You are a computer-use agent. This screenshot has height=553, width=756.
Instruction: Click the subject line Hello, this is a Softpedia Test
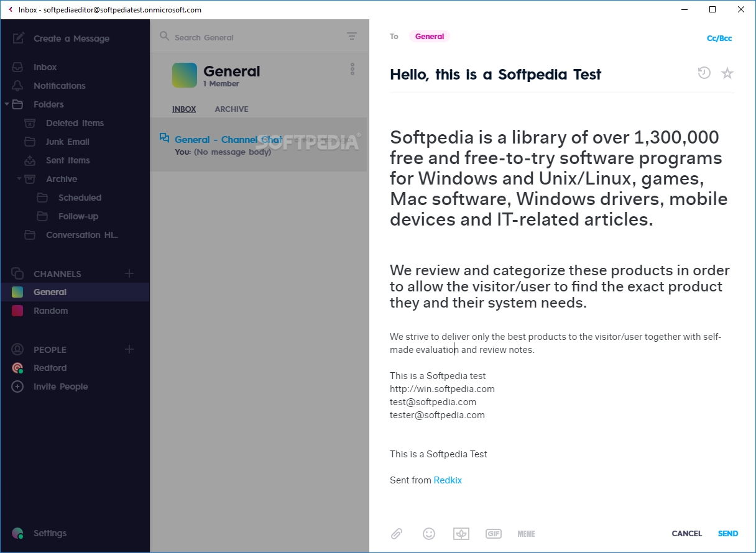point(496,75)
